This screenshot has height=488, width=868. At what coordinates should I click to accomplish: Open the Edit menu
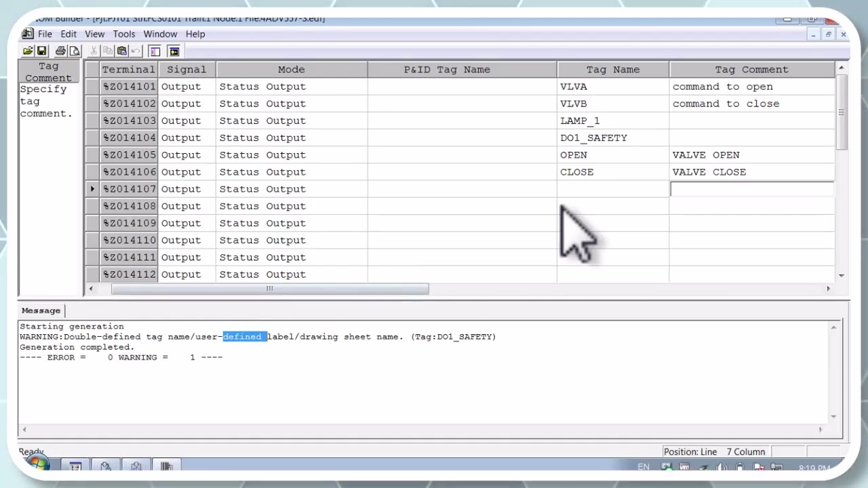pos(68,34)
